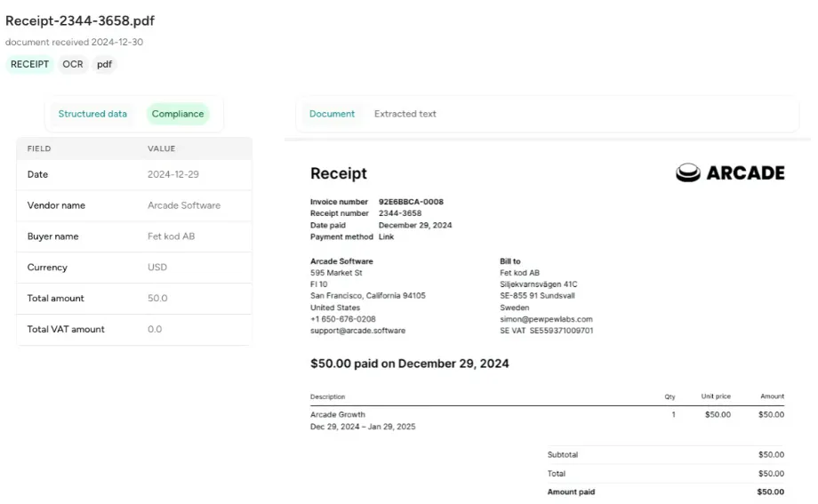
Task: Select the Date field row
Action: coord(133,174)
